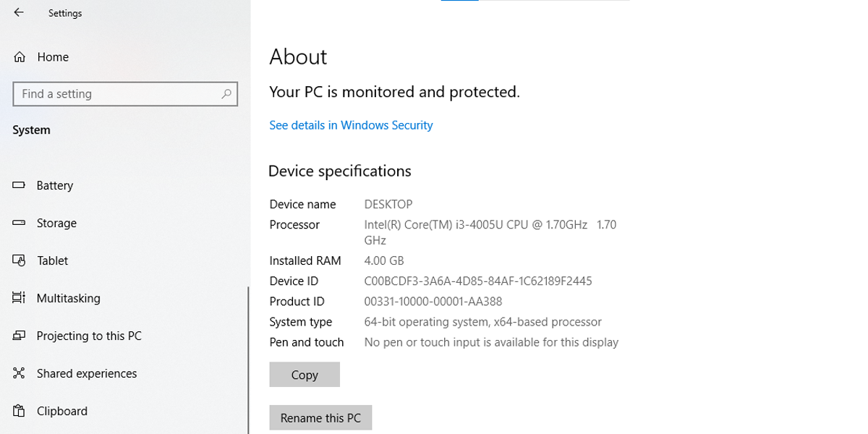Click the Projecting to this PC icon
This screenshot has height=434, width=868.
pos(19,336)
